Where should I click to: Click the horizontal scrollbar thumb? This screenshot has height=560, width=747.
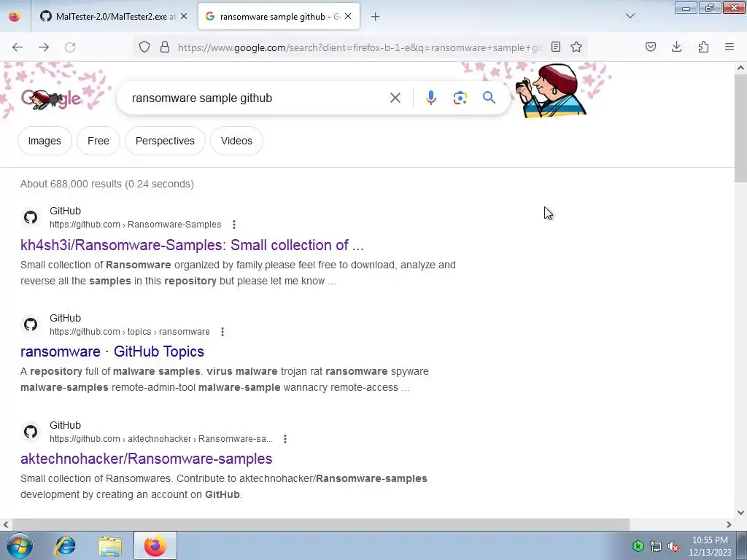pos(320,524)
